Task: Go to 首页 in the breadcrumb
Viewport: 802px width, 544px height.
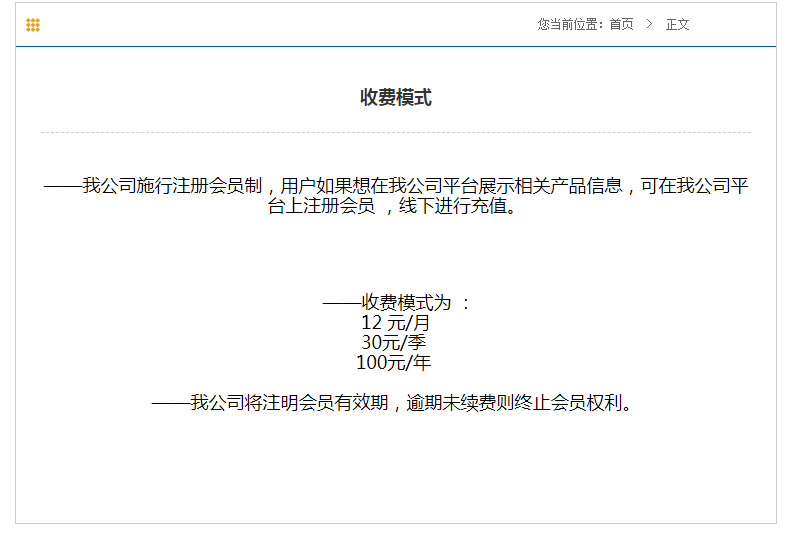Action: pos(621,25)
